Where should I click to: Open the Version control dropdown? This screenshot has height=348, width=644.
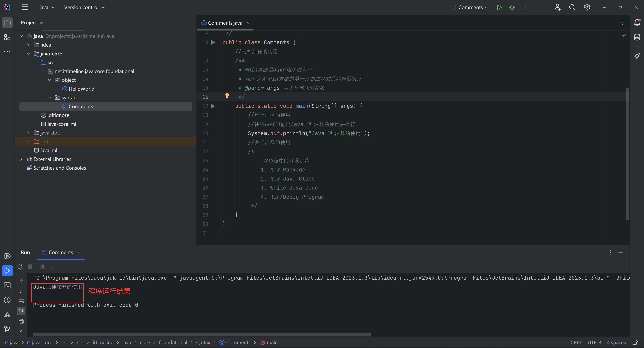(x=84, y=7)
